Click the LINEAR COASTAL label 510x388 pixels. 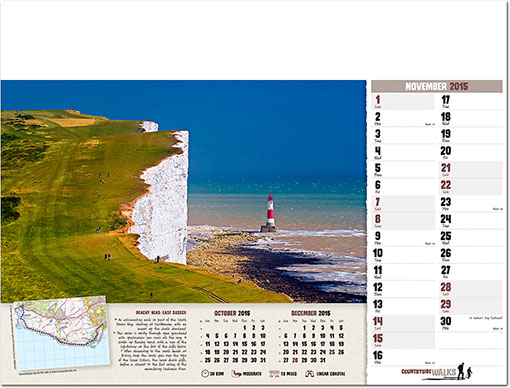[x=331, y=374]
